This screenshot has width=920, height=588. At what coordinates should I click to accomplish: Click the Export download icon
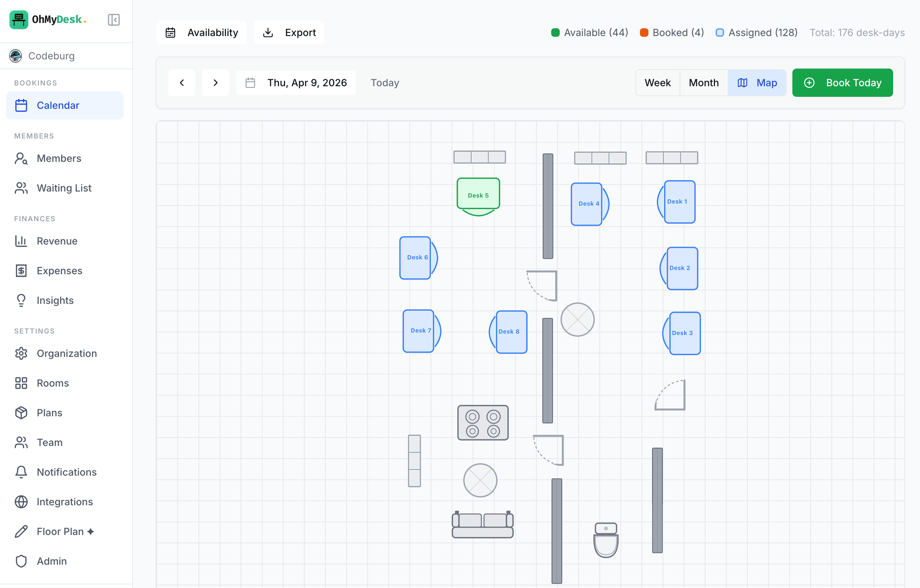tap(268, 33)
